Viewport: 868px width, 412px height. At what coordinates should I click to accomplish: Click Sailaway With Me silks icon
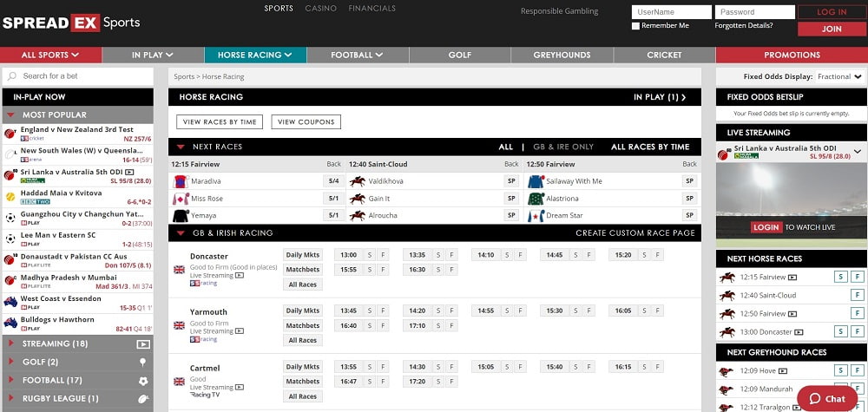[536, 181]
